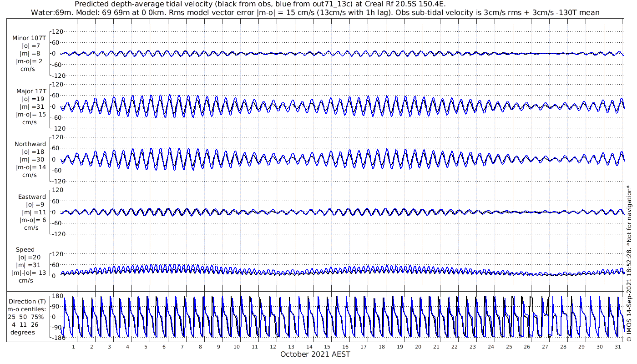Click the 'October 2021 AEST' axis title
The image size is (637, 364).
click(x=315, y=354)
